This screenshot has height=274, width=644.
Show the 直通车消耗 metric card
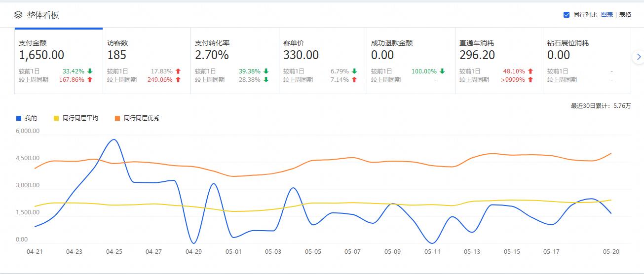498,61
